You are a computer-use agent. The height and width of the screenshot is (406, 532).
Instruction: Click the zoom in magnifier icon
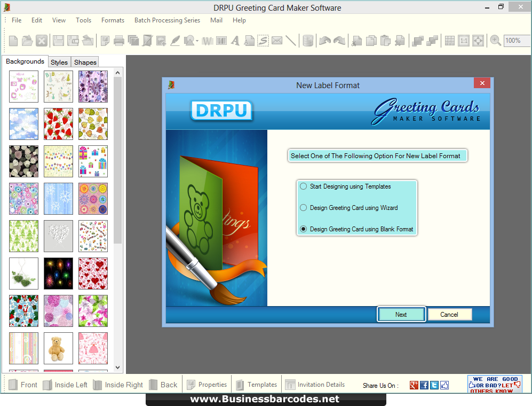click(495, 41)
